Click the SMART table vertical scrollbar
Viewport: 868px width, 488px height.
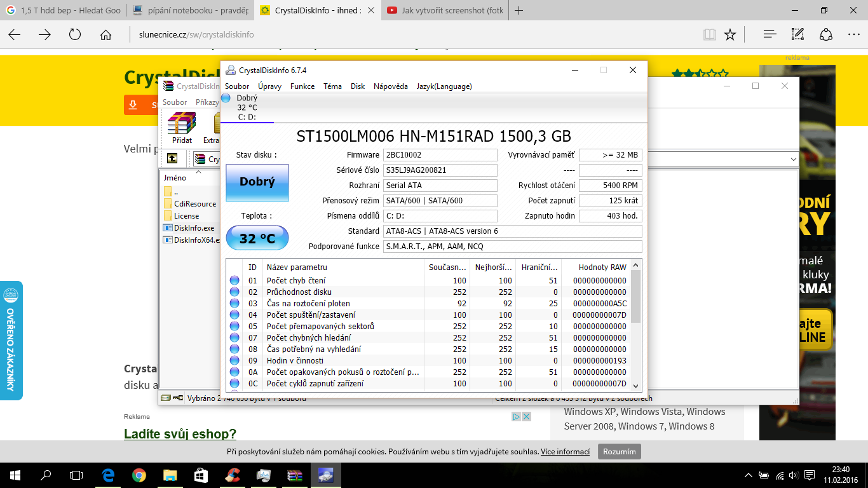[637, 296]
